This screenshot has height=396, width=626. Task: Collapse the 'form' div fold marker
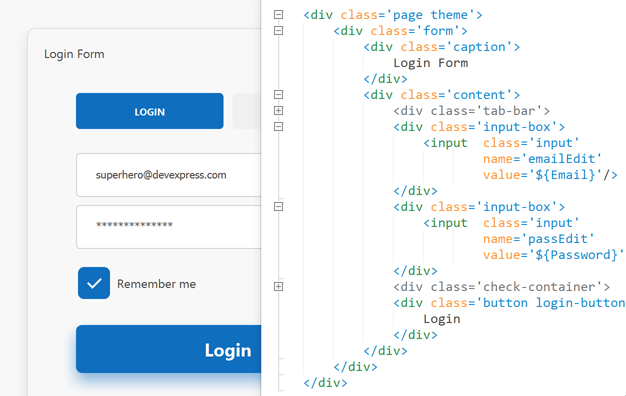coord(279,31)
